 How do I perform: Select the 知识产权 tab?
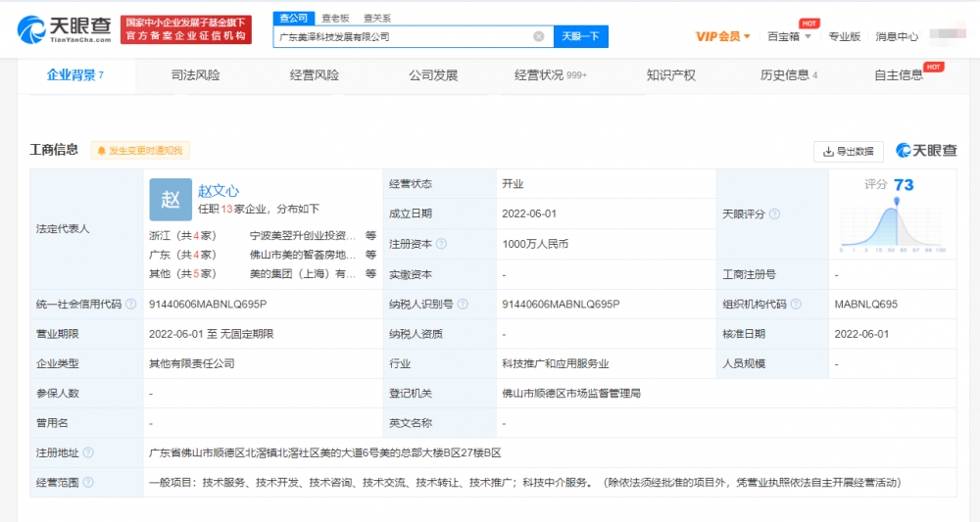[x=671, y=75]
